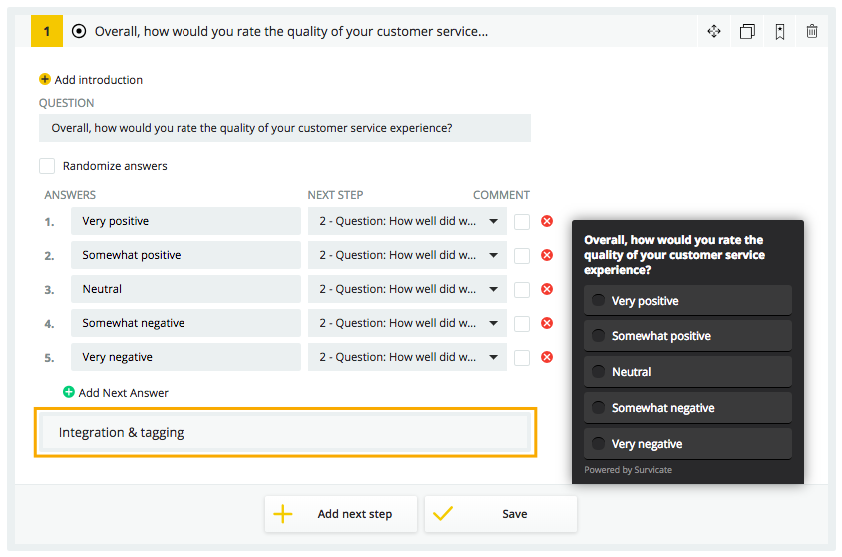Remove the 'Neutral' answer with red X
842x557 pixels.
[547, 289]
